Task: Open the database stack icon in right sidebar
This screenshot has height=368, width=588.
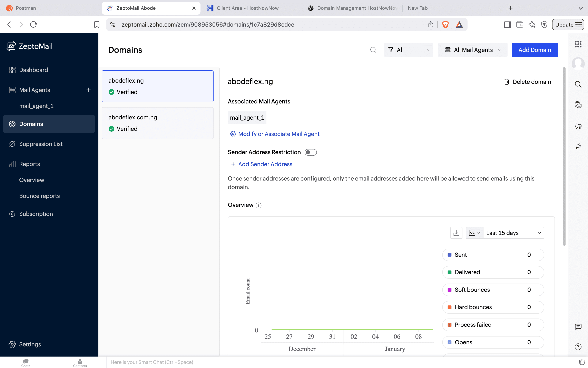Action: click(x=578, y=105)
